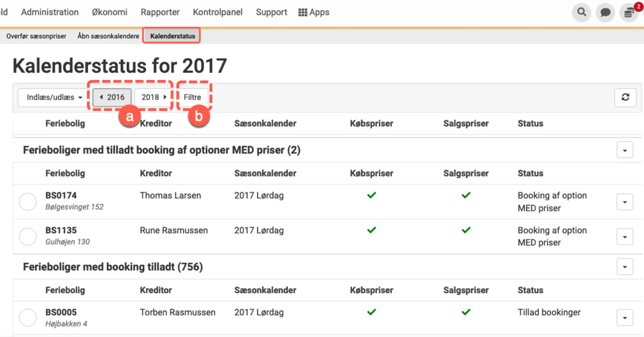The width and height of the screenshot is (644, 337).
Task: Click Overfør sæsonpriser
Action: click(x=36, y=36)
